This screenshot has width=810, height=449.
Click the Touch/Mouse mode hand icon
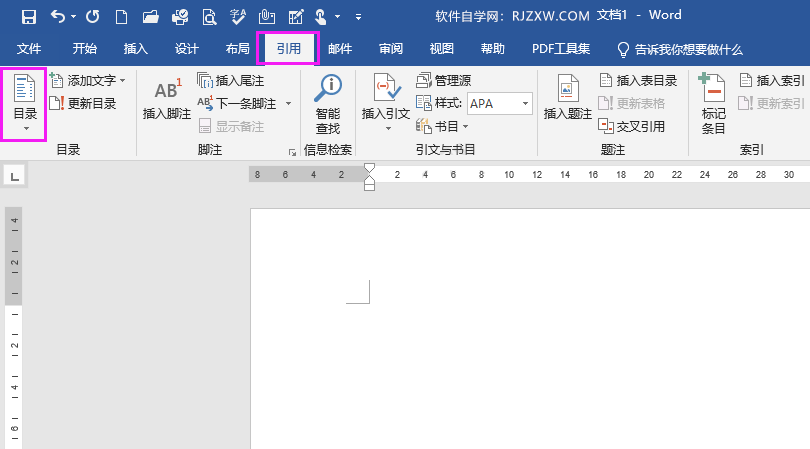point(321,17)
